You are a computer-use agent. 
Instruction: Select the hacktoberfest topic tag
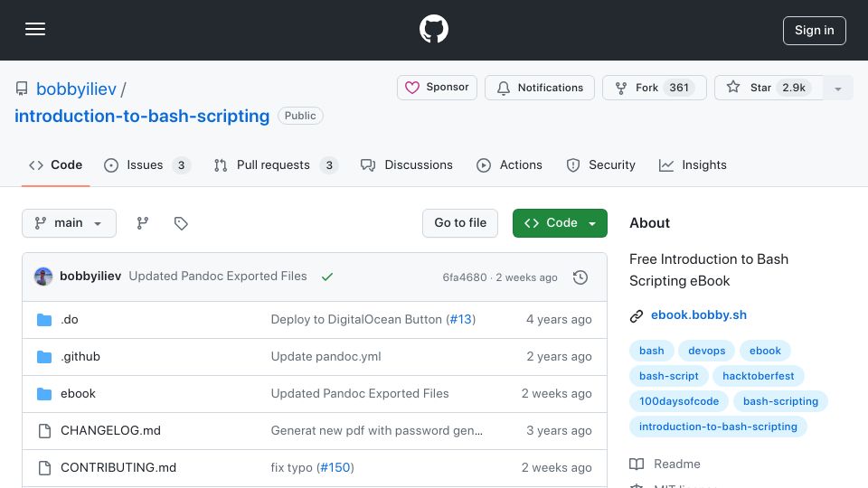pyautogui.click(x=759, y=376)
